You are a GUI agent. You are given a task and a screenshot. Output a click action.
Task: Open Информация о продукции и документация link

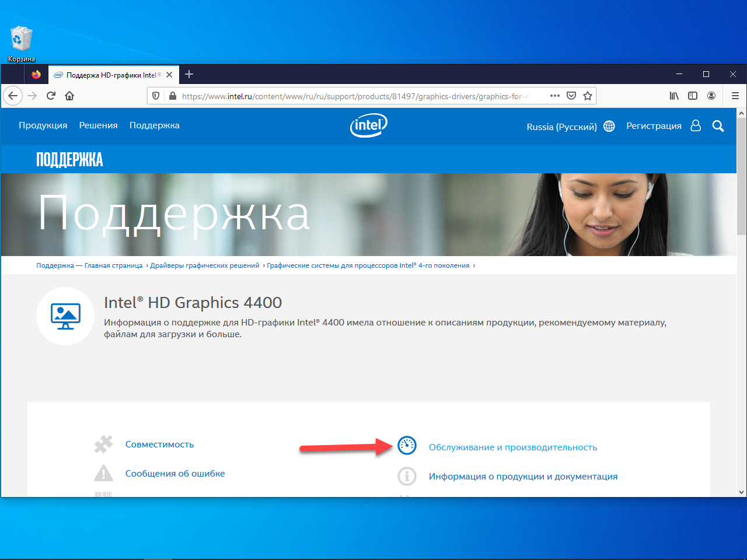523,477
